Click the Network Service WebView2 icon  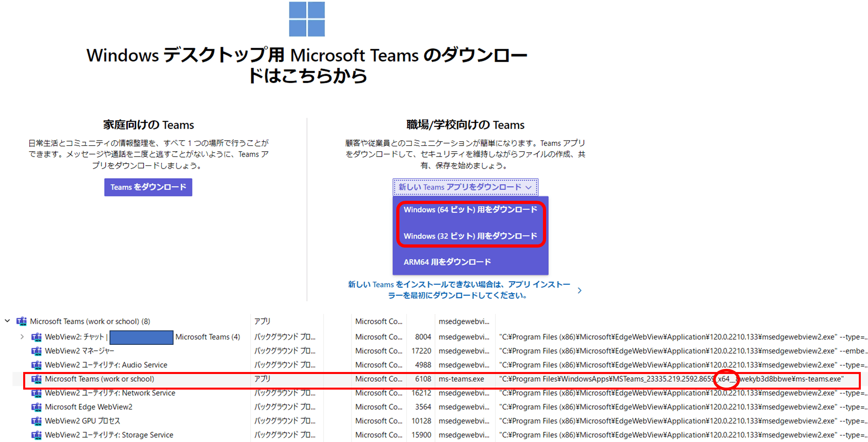tap(36, 393)
